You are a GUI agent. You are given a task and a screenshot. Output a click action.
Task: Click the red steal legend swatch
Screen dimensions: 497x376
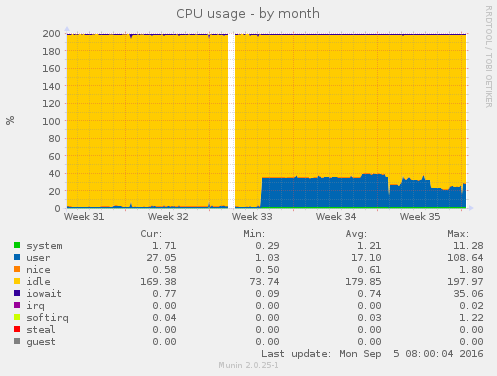click(x=17, y=329)
